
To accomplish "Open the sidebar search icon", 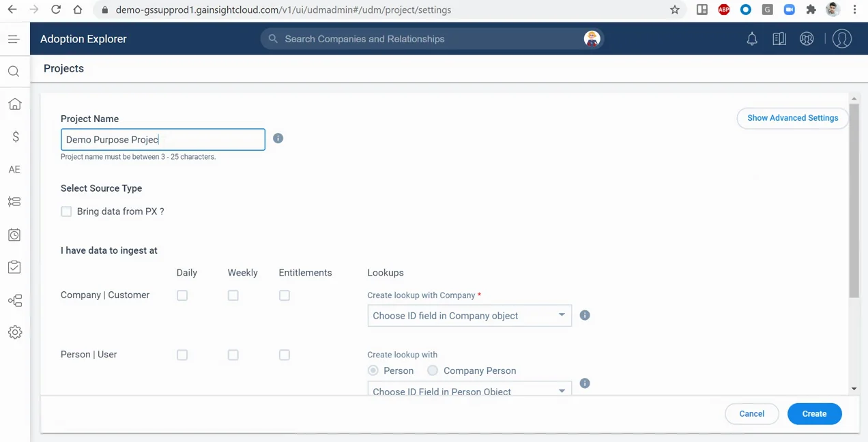I will [14, 72].
